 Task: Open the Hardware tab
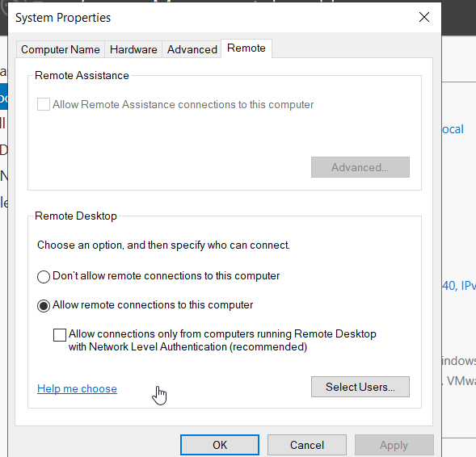point(133,49)
